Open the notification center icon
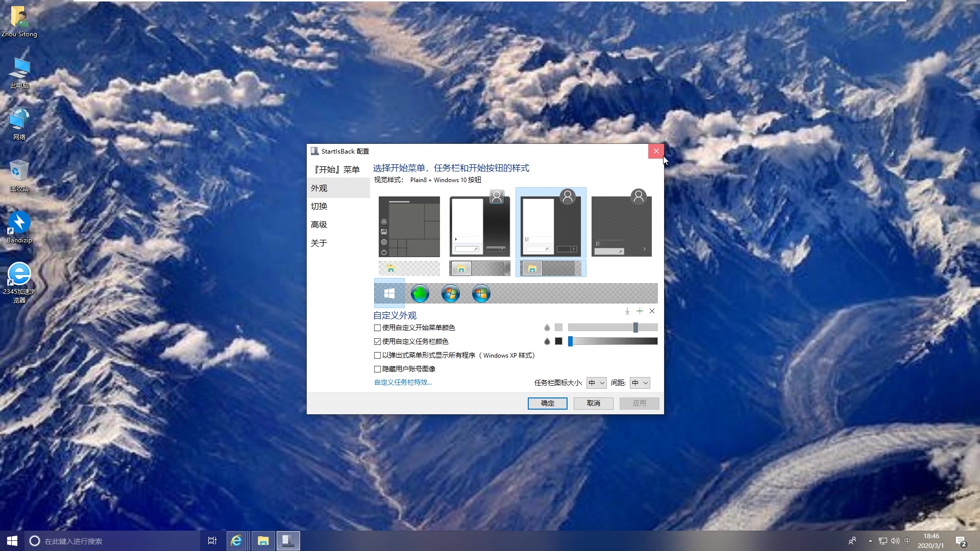Viewport: 980px width, 551px height. (961, 541)
